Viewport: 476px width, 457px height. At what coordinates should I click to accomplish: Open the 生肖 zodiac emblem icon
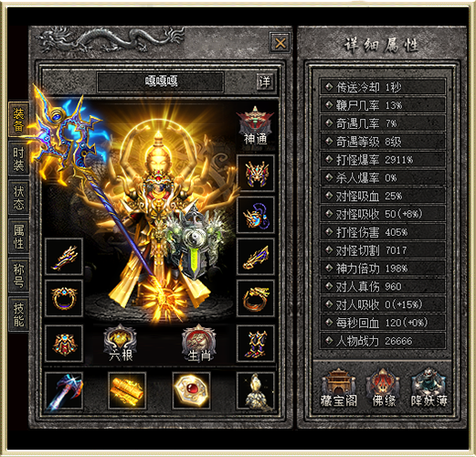[x=199, y=343]
